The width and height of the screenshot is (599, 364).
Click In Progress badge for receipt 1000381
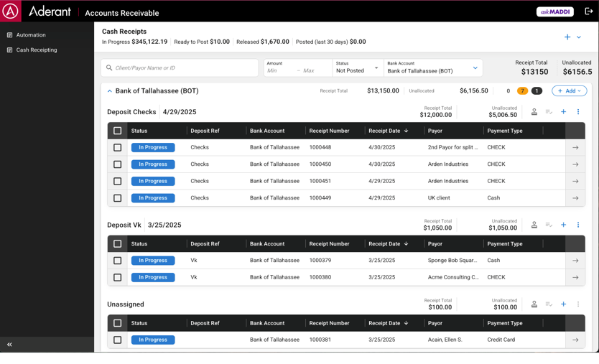coord(153,340)
